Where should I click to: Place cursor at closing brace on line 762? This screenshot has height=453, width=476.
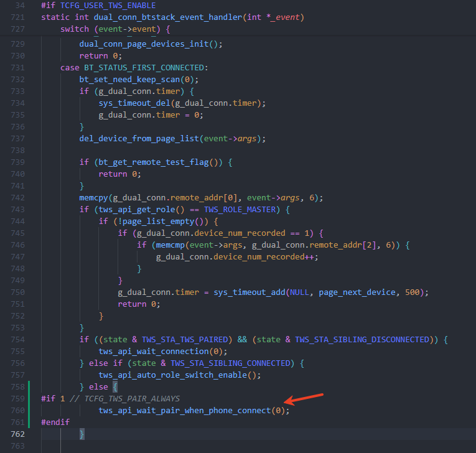tap(82, 434)
